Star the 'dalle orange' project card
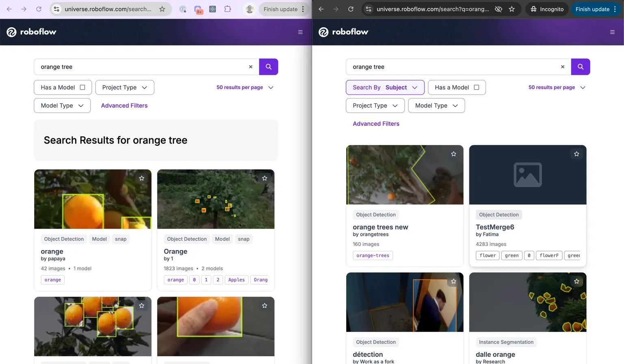Viewport: 624px width, 364px height. 576,281
